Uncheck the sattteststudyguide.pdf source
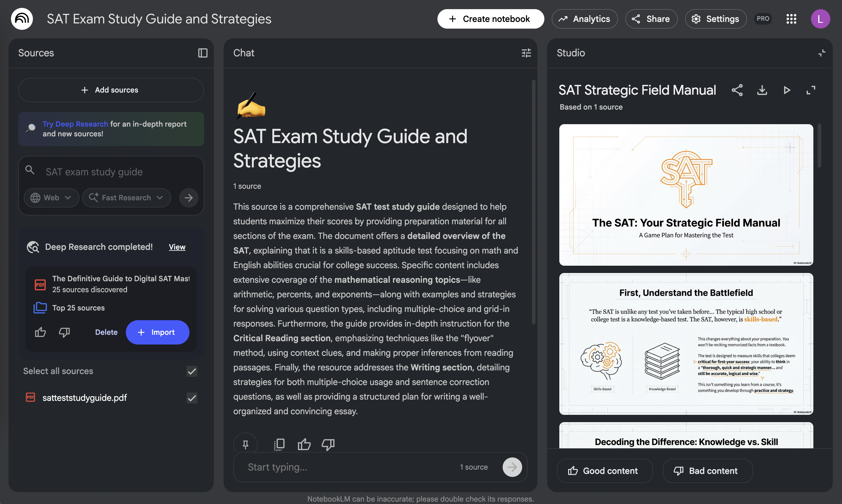 (x=192, y=398)
